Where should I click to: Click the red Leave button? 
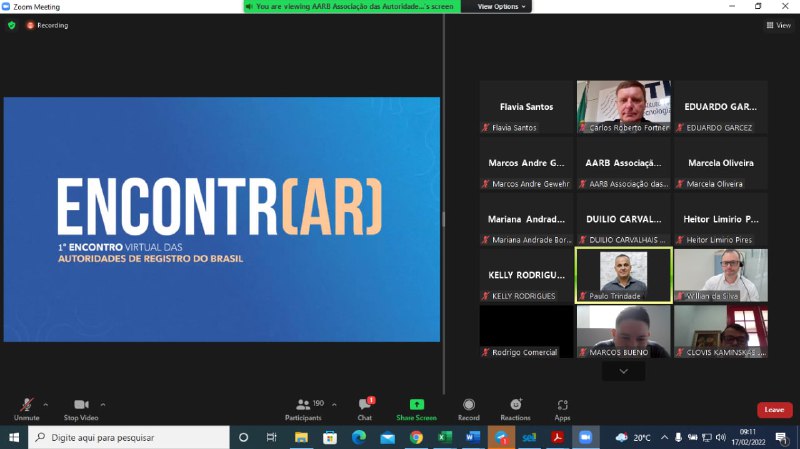pos(774,410)
